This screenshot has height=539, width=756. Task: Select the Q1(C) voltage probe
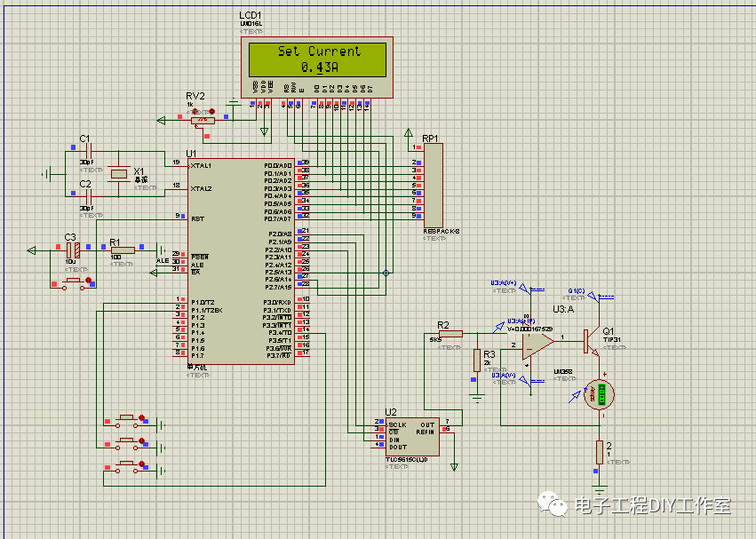pyautogui.click(x=601, y=297)
